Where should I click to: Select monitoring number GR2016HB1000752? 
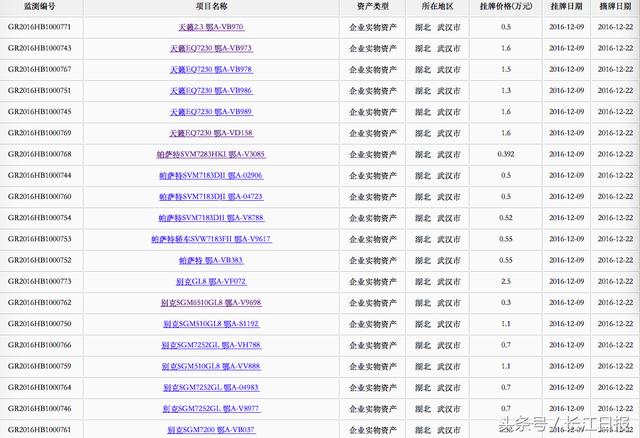pyautogui.click(x=40, y=260)
